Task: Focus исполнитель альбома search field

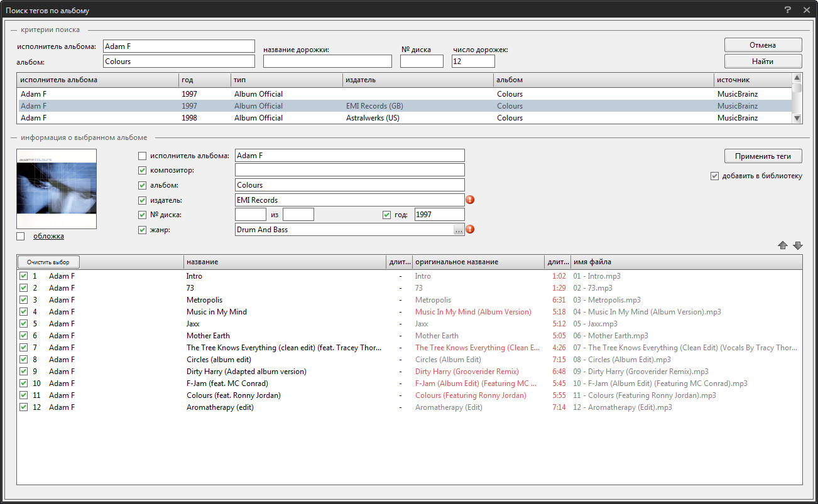Action: click(178, 46)
